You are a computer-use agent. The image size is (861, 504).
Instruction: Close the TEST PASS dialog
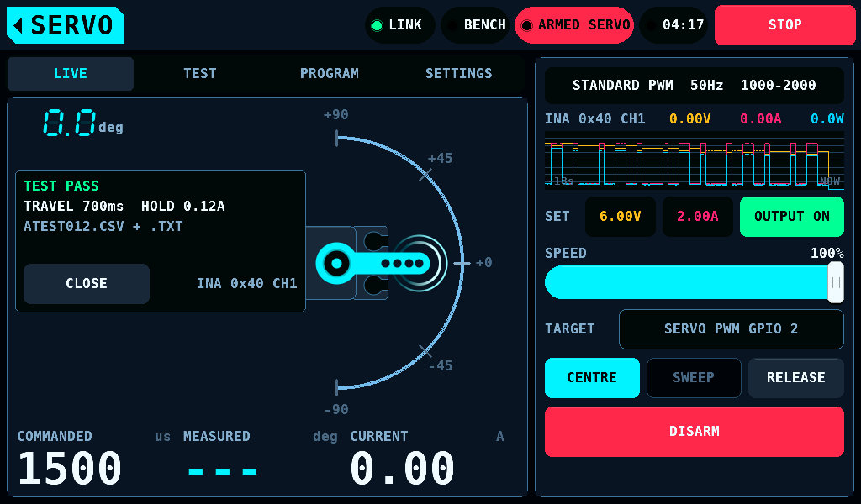click(87, 284)
